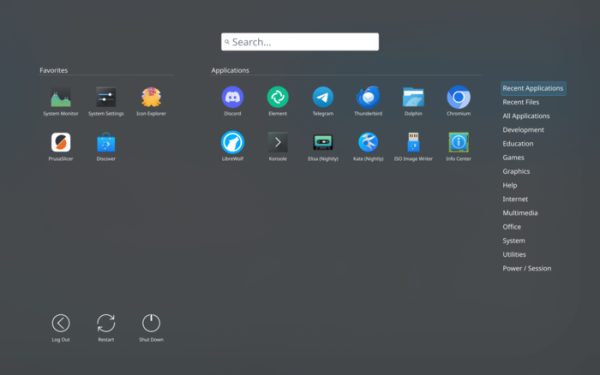The width and height of the screenshot is (600, 375).
Task: Open the Graphics category
Action: (516, 171)
